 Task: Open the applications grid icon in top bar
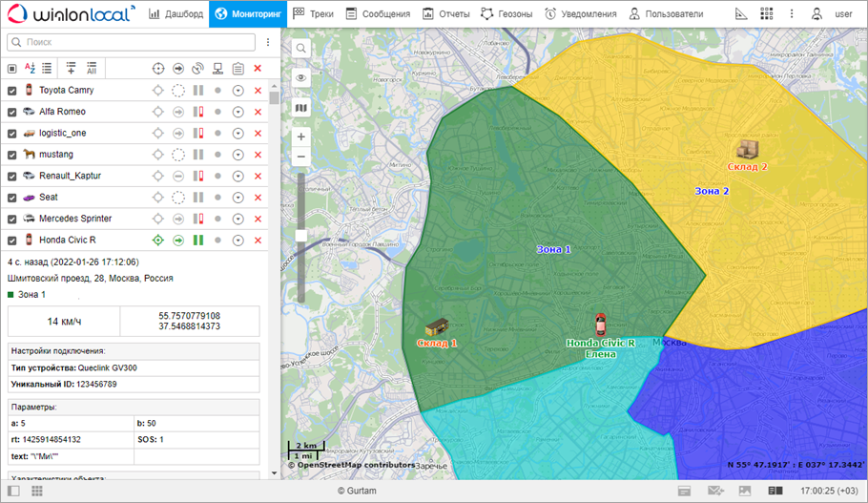[x=767, y=14]
